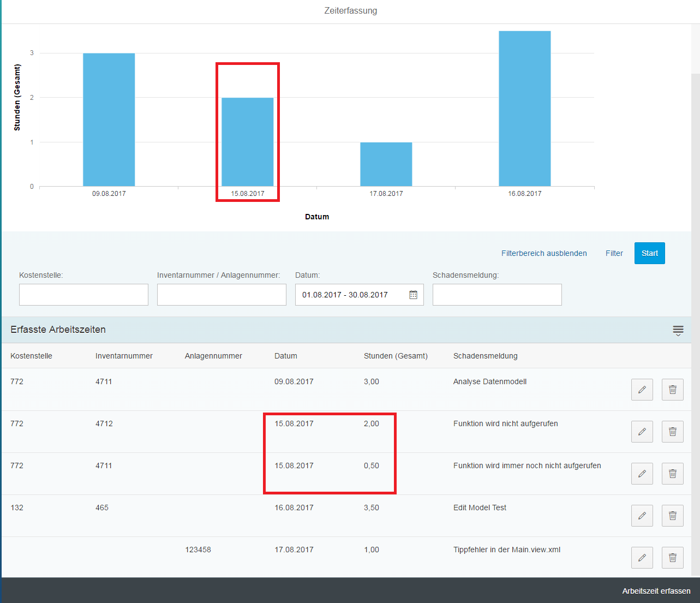
Task: Click the Kostenstelle column header
Action: pyautogui.click(x=31, y=356)
